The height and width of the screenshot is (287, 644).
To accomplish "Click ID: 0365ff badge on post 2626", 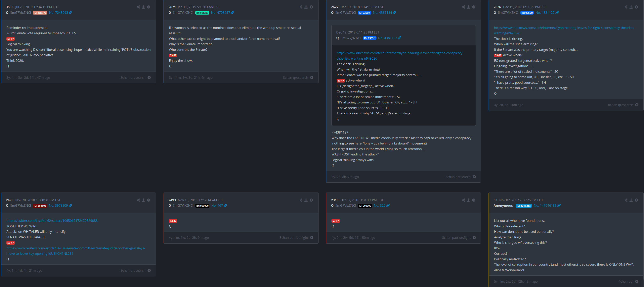I will click(527, 13).
